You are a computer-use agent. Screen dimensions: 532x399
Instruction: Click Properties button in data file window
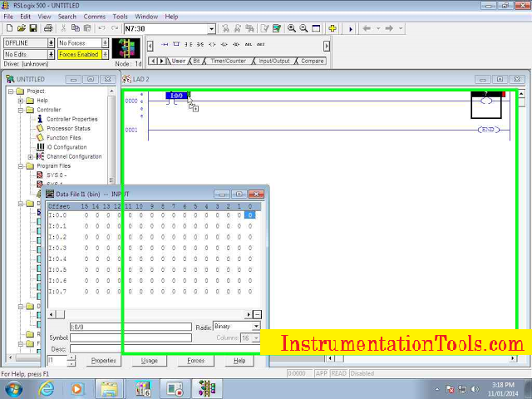(x=104, y=361)
